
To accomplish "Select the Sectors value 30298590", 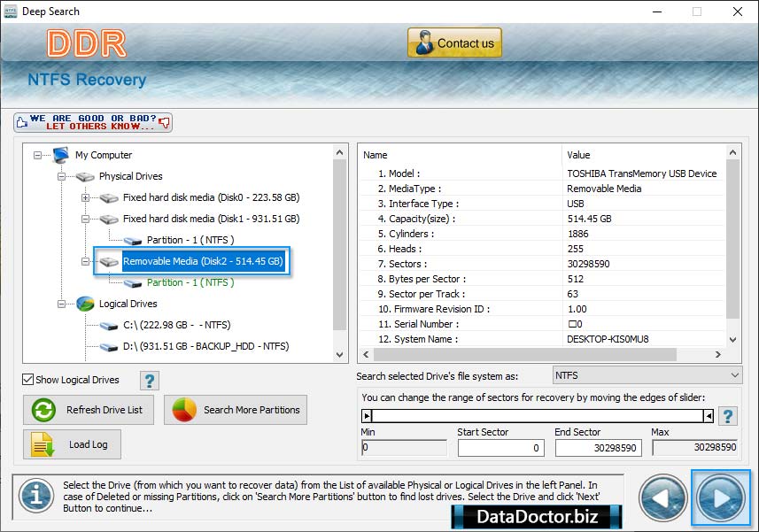I will click(x=588, y=264).
